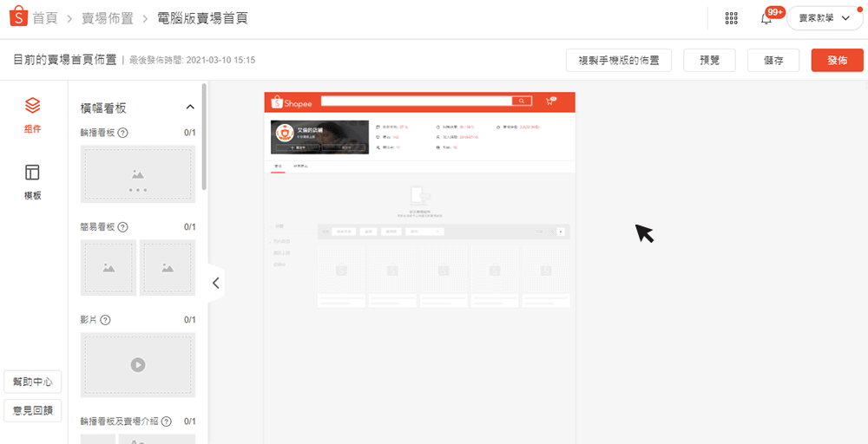Select the 輪播看板 carousel thumbnail

coord(138,174)
